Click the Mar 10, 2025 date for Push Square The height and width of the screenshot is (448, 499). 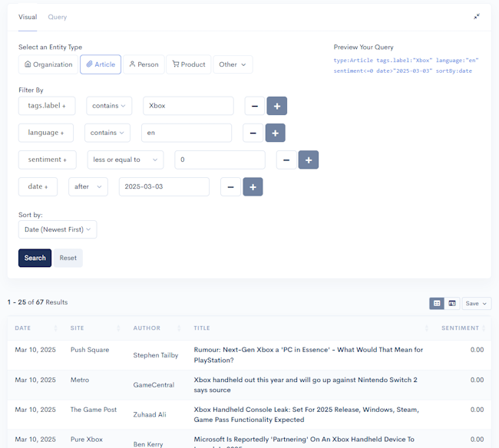[x=35, y=350]
